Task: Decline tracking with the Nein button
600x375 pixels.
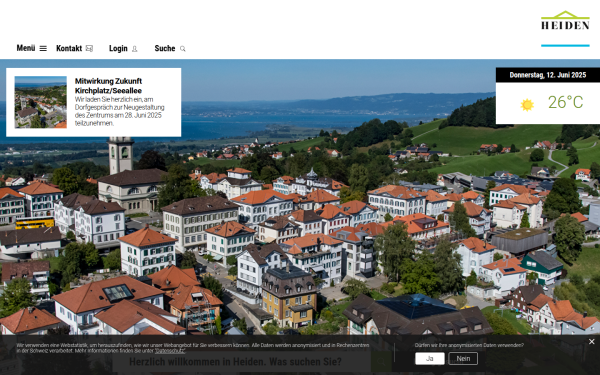Action: click(463, 359)
